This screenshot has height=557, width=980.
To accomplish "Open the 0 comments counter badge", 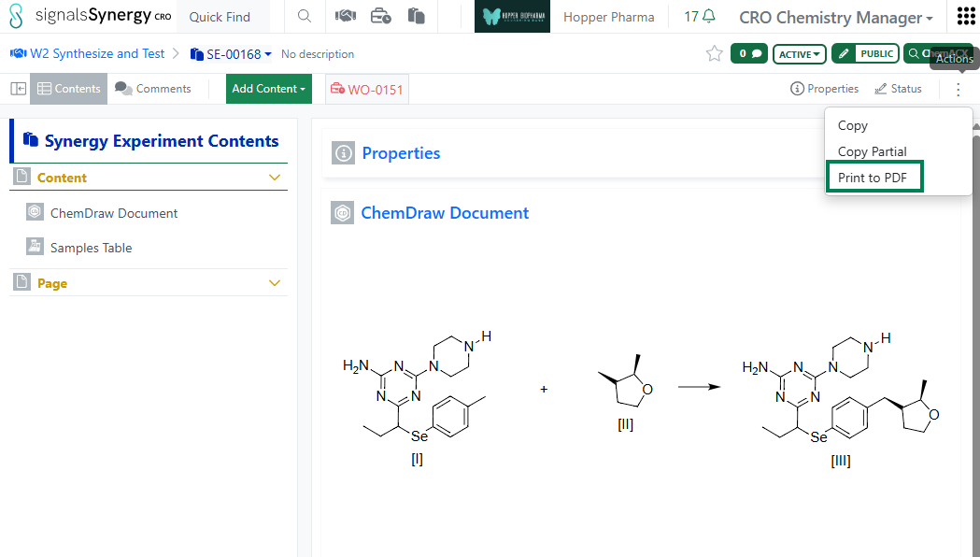I will pyautogui.click(x=748, y=54).
